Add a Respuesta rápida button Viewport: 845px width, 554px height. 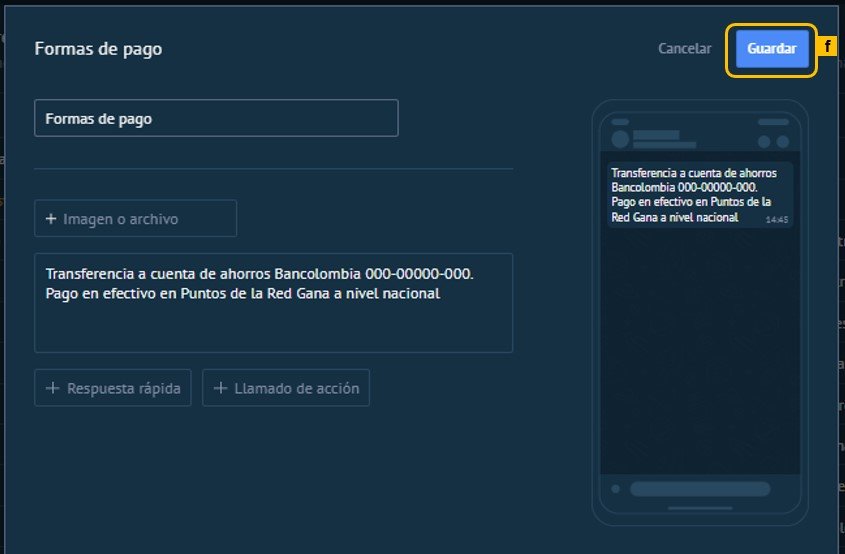point(112,388)
